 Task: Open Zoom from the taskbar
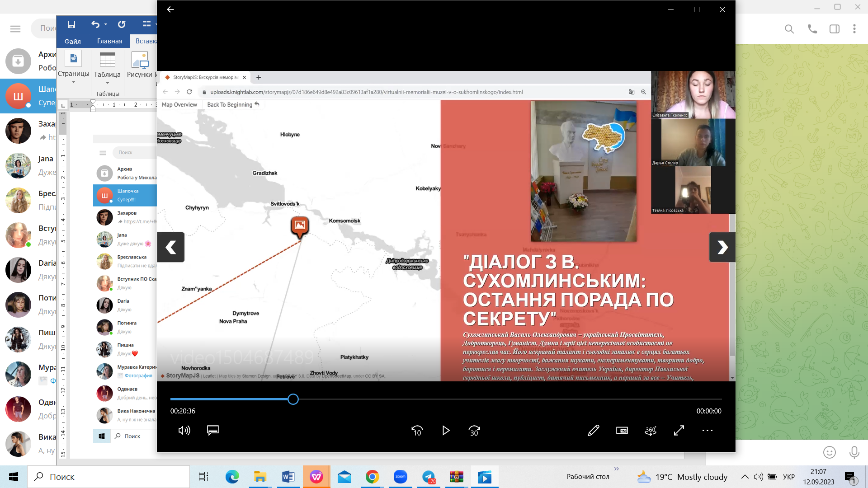pos(401,477)
